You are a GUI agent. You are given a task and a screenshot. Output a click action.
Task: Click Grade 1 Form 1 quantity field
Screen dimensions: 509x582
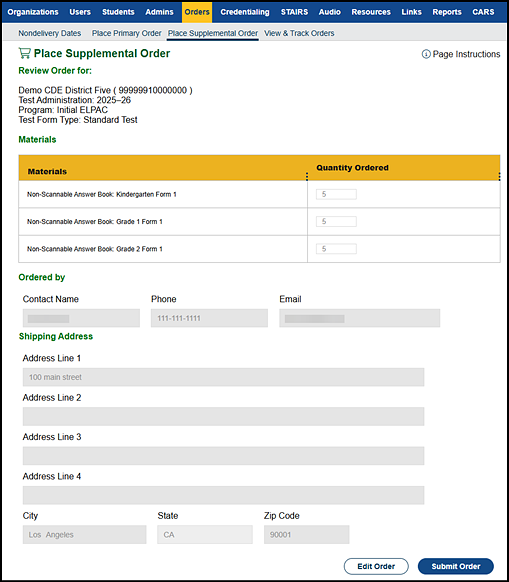336,222
